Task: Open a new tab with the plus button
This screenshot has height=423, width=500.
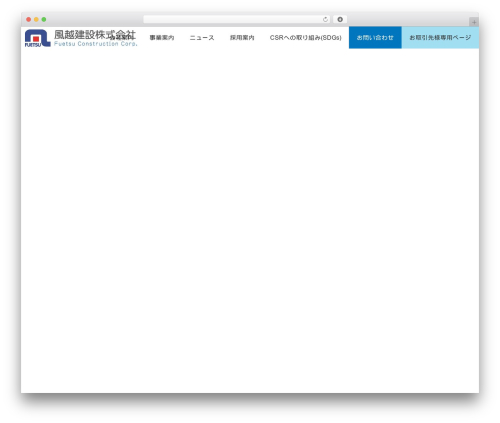Action: click(x=474, y=22)
